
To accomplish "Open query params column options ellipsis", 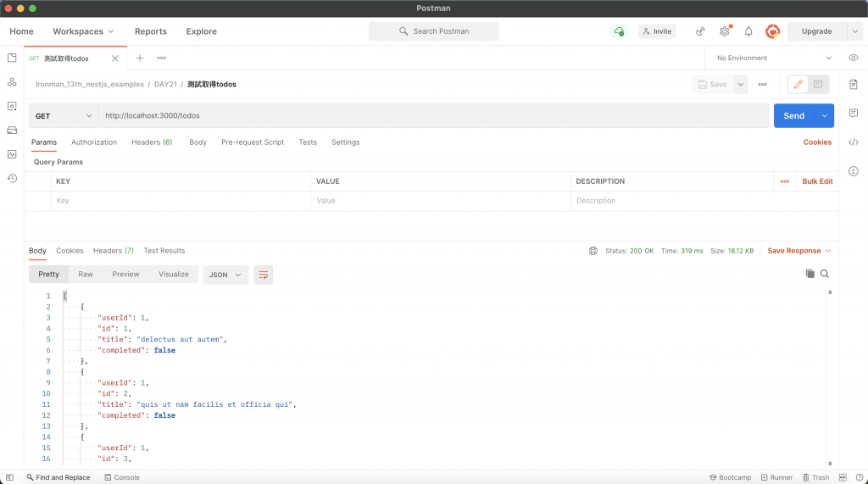I will (784, 181).
